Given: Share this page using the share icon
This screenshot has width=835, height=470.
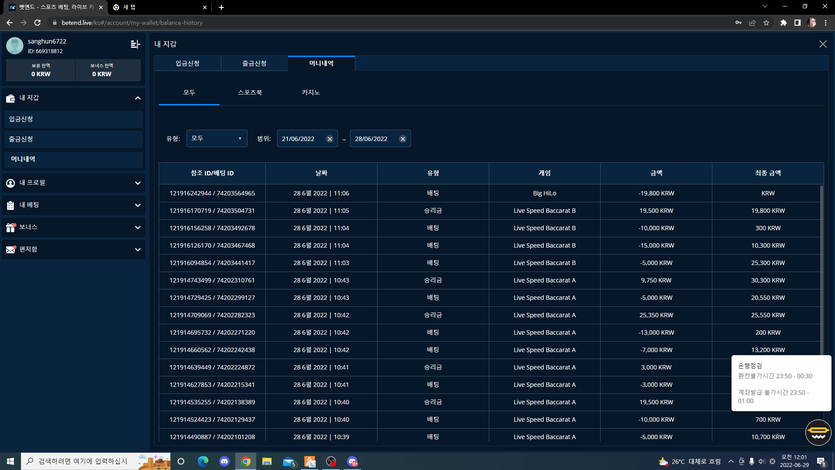Looking at the screenshot, I should (x=752, y=23).
